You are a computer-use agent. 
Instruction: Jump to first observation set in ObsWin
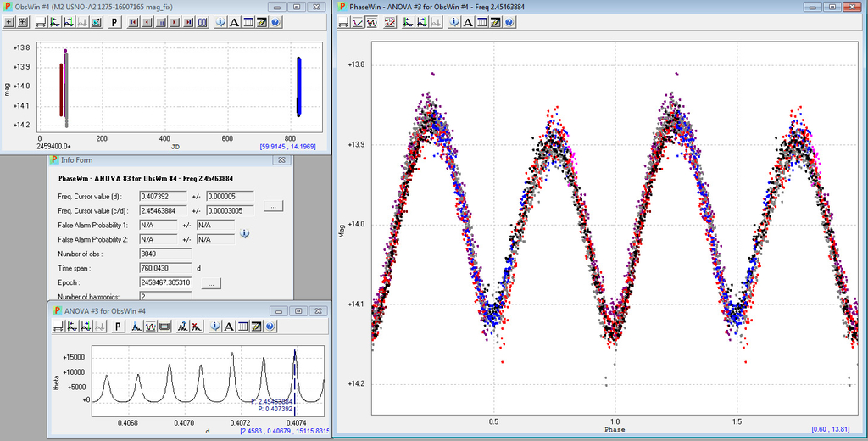[134, 22]
